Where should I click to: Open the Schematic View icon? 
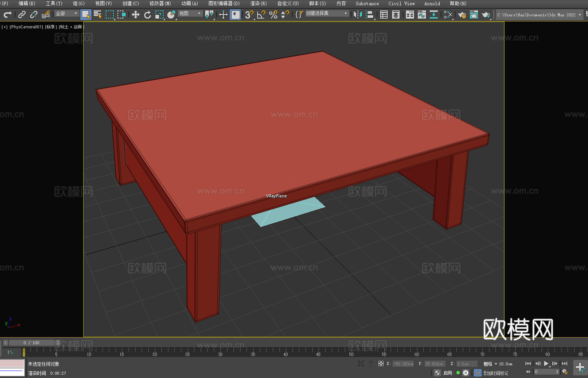pyautogui.click(x=448, y=14)
